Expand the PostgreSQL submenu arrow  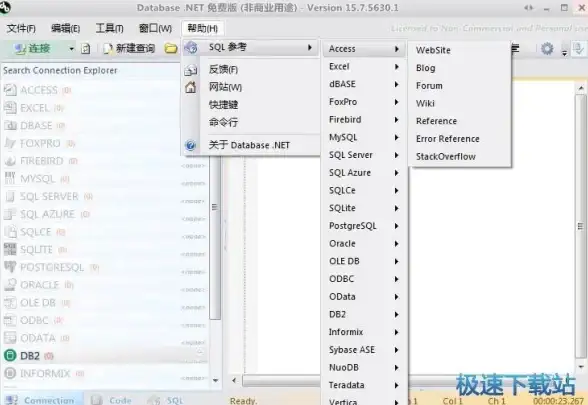(x=396, y=226)
